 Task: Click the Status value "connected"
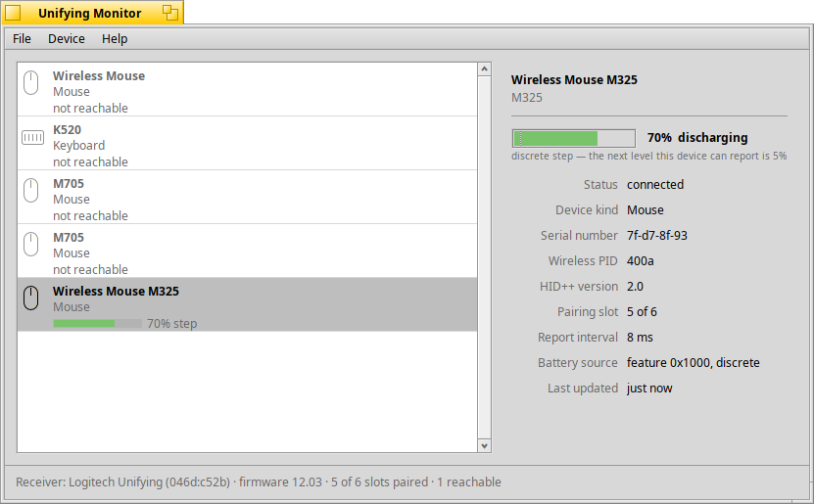(655, 185)
